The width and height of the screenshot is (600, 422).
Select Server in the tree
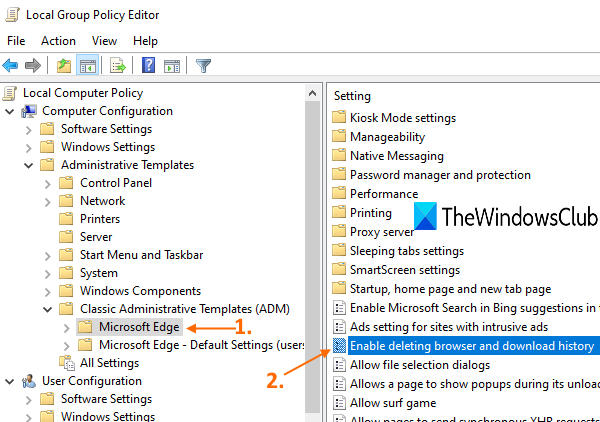[96, 237]
